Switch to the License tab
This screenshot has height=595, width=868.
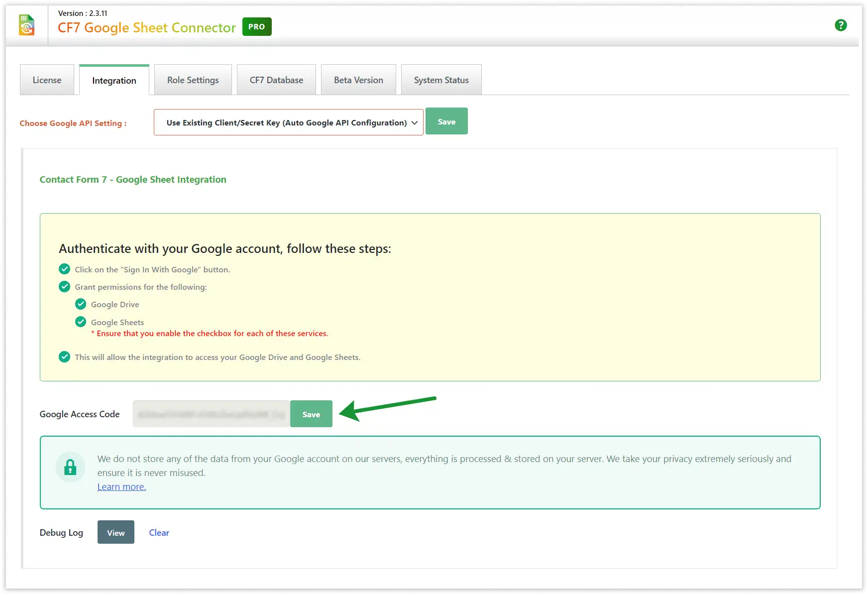[47, 80]
